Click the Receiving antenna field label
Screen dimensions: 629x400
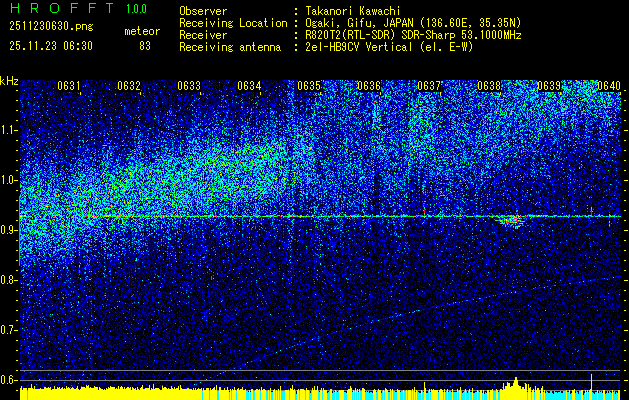coord(230,47)
